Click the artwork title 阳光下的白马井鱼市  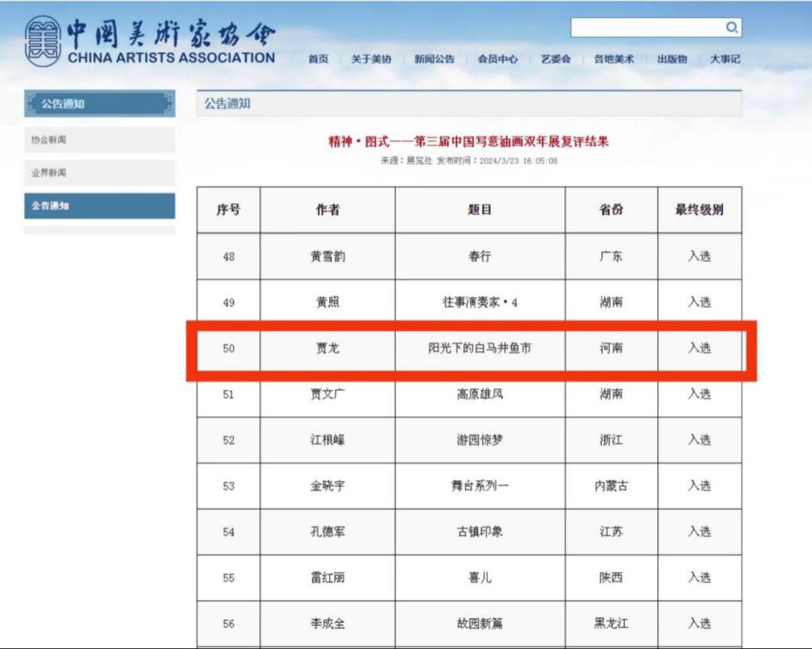click(480, 348)
